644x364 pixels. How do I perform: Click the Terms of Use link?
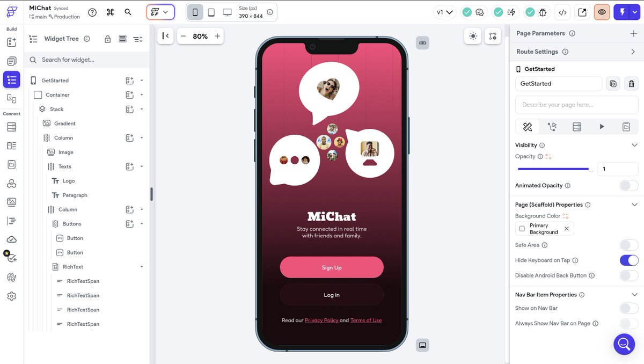click(366, 321)
